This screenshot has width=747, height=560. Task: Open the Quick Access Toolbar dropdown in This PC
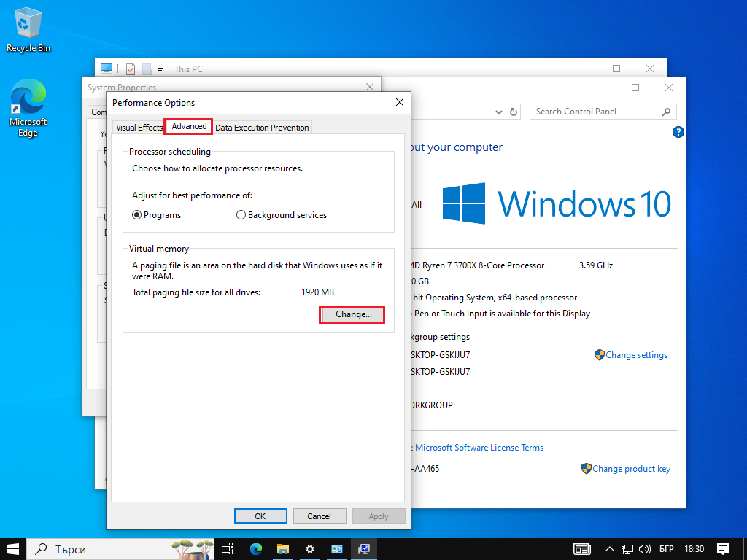(x=160, y=69)
